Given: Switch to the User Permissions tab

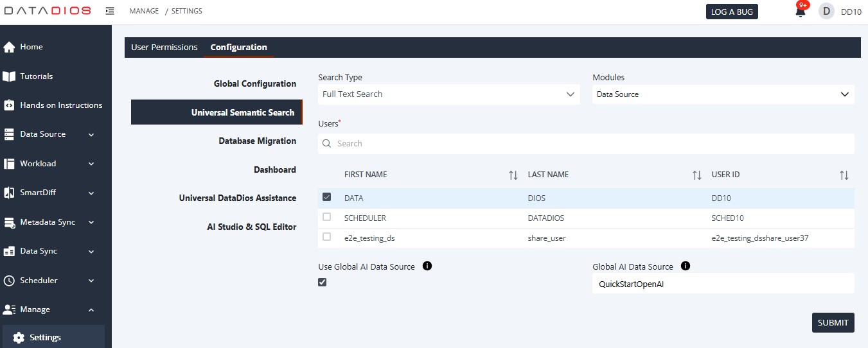Looking at the screenshot, I should (164, 48).
